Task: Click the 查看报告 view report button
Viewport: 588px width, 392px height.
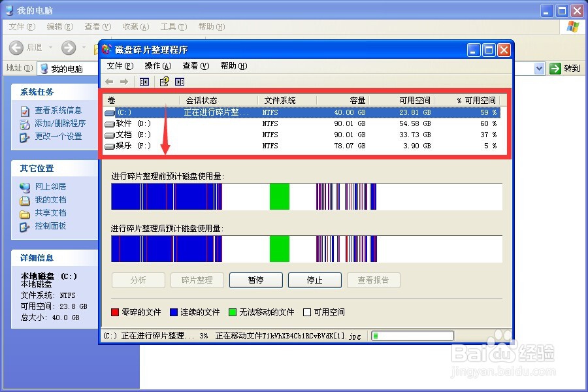Action: pyautogui.click(x=374, y=280)
